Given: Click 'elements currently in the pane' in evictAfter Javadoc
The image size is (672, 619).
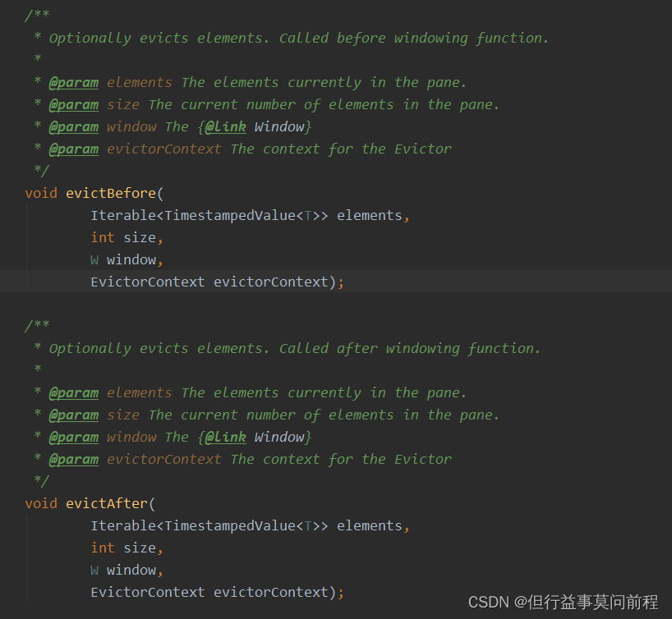Looking at the screenshot, I should (337, 392).
